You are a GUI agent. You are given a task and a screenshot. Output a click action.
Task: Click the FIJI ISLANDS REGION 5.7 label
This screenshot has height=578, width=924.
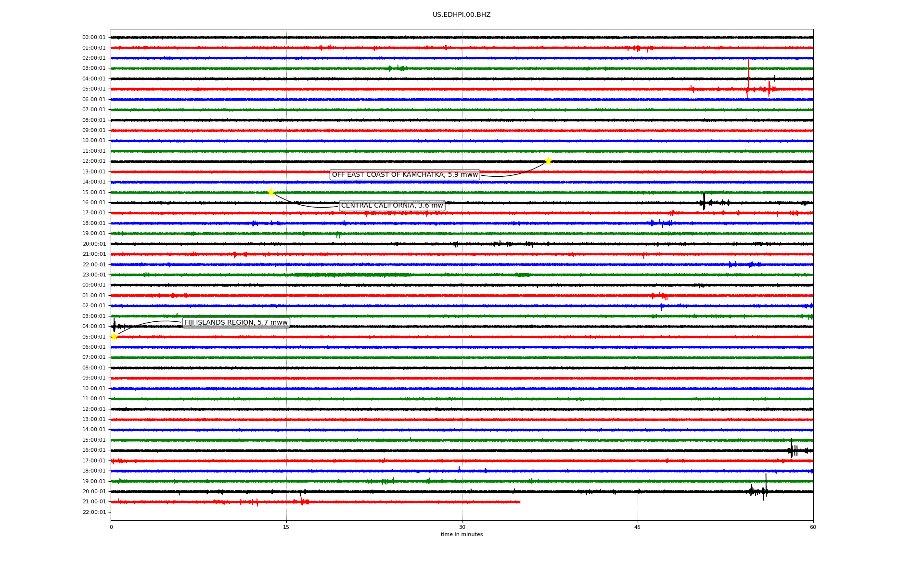[236, 323]
